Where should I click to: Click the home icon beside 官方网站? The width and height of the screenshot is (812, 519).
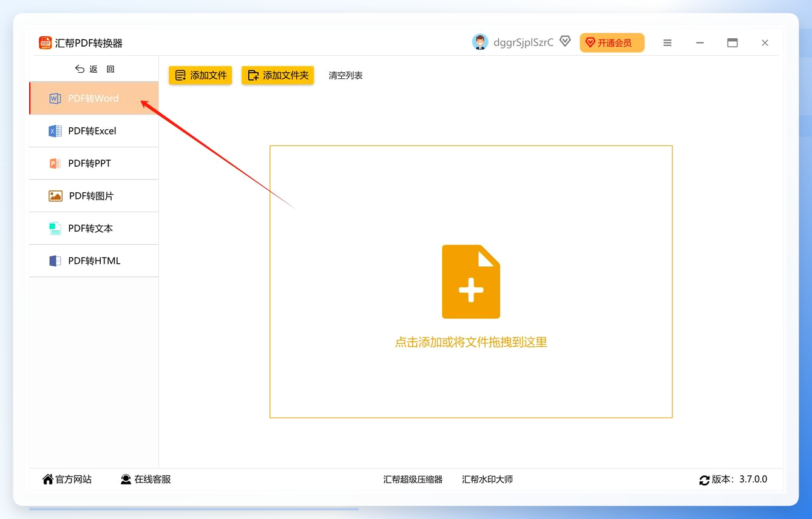tap(48, 479)
